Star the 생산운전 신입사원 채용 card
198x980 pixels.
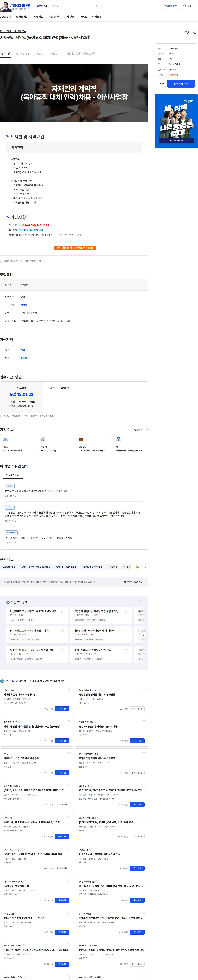coord(144,689)
